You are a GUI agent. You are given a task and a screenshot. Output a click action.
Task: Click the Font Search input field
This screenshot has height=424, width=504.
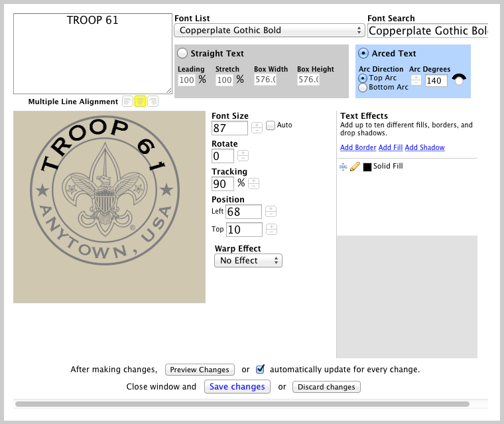[428, 31]
